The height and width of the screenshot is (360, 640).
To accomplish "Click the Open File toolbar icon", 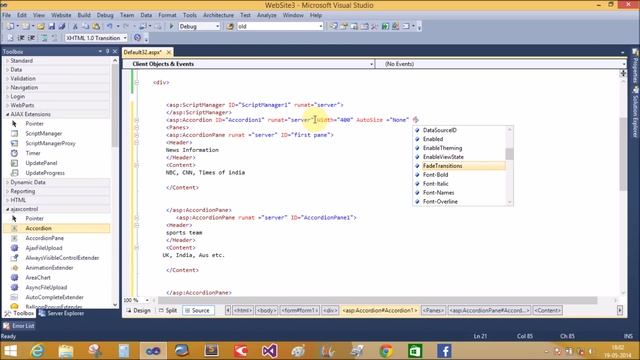I will 40,27.
